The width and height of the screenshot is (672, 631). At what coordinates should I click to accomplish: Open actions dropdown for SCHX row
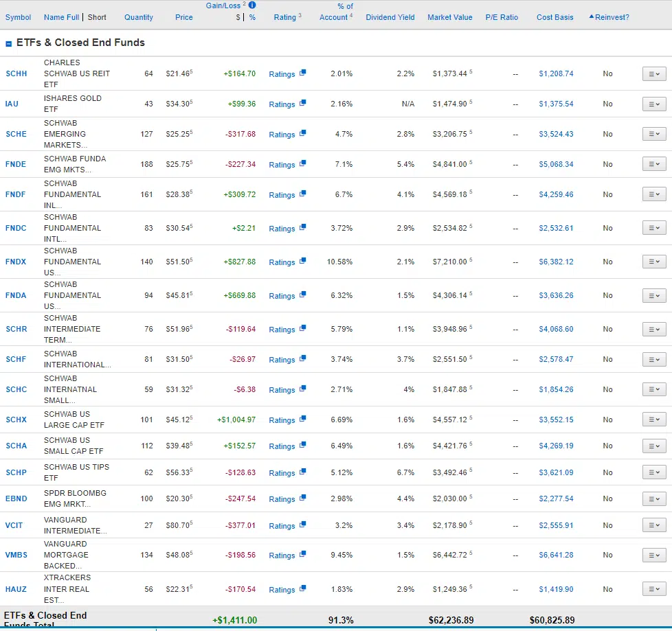[x=654, y=420]
